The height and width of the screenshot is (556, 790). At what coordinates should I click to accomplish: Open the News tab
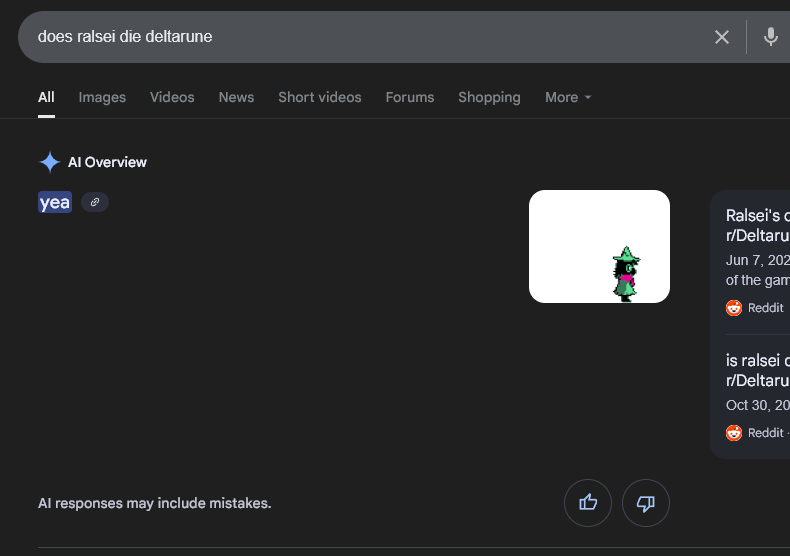[236, 97]
